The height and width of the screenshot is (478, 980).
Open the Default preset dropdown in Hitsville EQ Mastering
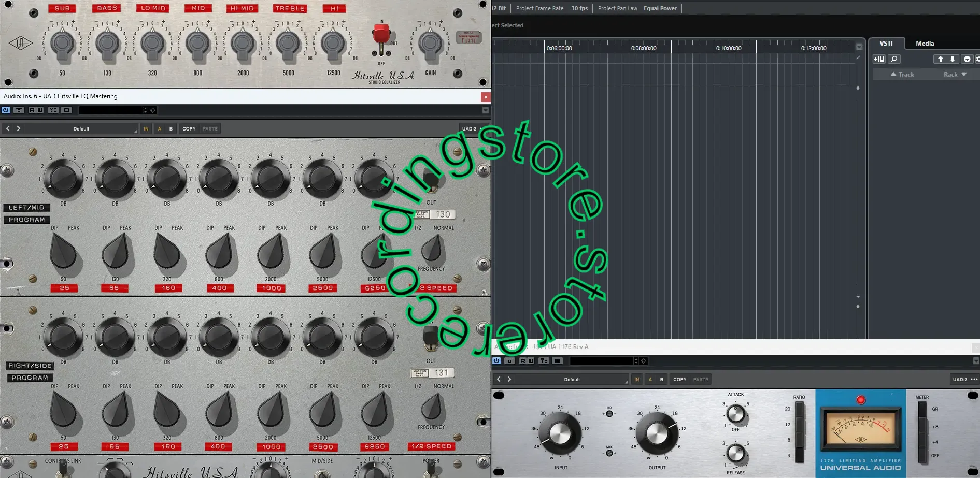pos(81,128)
